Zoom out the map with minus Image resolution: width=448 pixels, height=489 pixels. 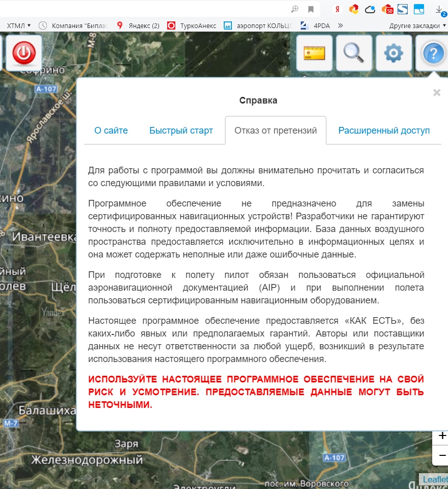(442, 455)
